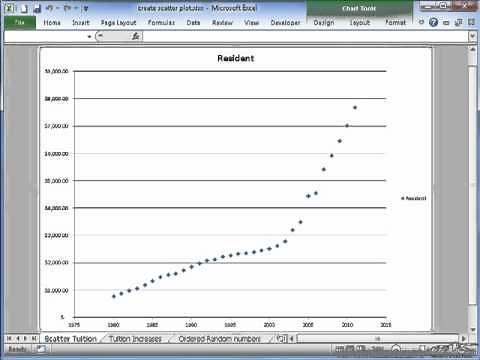Click the Excel application icon in title bar
Viewport: 480px width, 360px height.
[9, 8]
